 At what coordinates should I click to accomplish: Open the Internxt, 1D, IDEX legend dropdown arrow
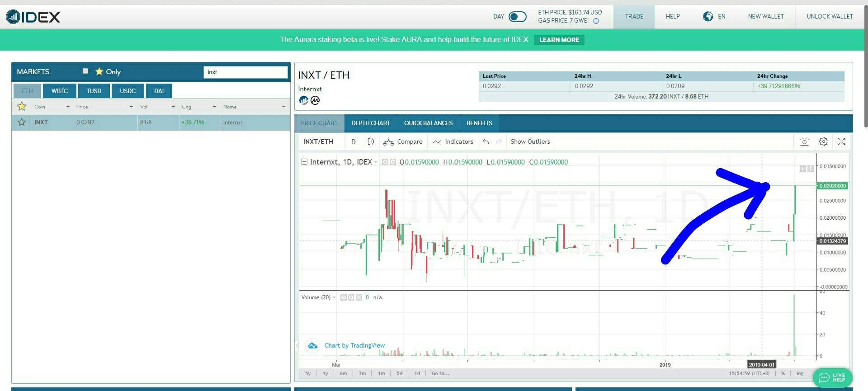[376, 162]
